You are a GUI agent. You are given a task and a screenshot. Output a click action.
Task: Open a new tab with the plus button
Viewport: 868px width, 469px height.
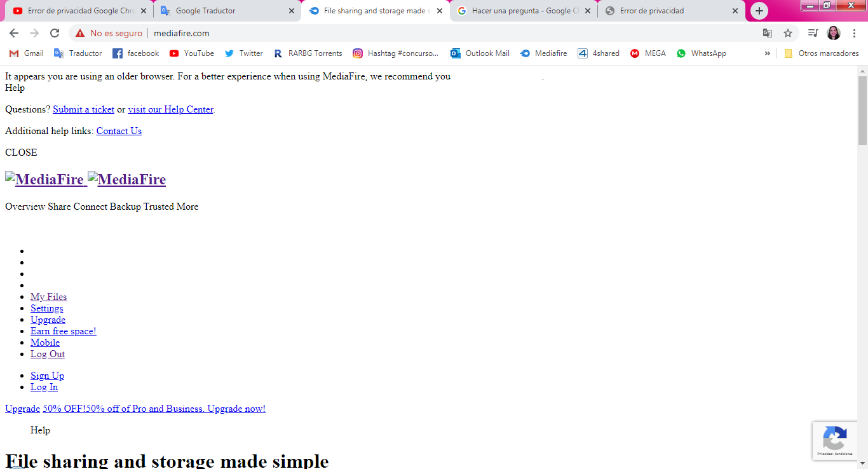tap(759, 11)
